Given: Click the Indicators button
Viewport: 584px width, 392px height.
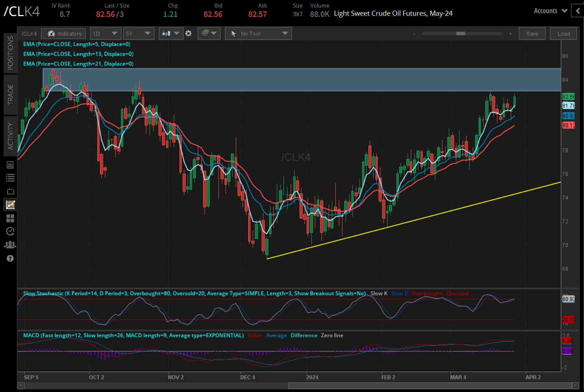Looking at the screenshot, I should click(63, 33).
